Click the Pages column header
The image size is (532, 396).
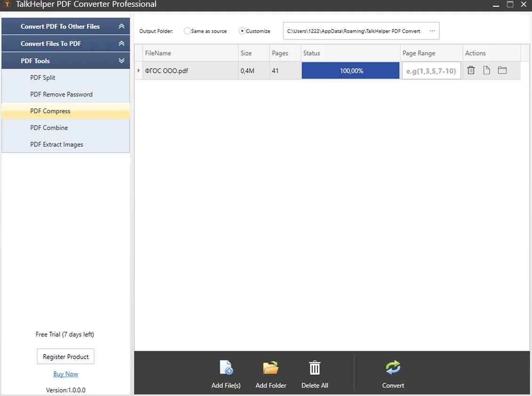click(x=285, y=53)
